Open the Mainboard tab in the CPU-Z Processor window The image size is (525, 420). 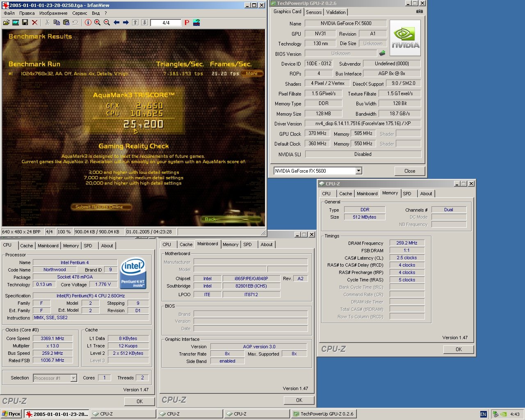(x=48, y=246)
